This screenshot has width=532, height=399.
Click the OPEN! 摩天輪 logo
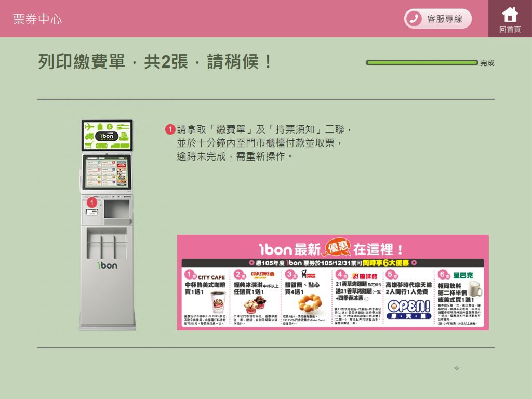coord(409,310)
